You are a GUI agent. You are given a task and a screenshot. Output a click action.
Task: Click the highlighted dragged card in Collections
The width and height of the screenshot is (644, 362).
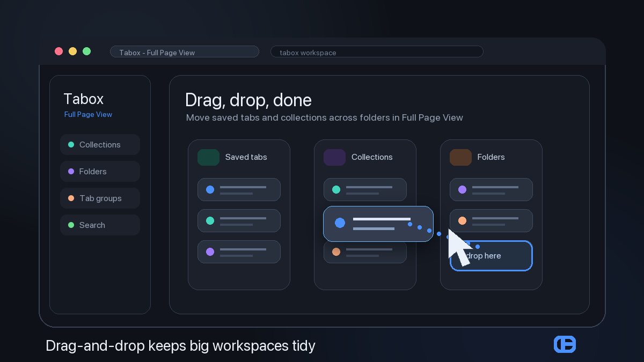pos(378,224)
